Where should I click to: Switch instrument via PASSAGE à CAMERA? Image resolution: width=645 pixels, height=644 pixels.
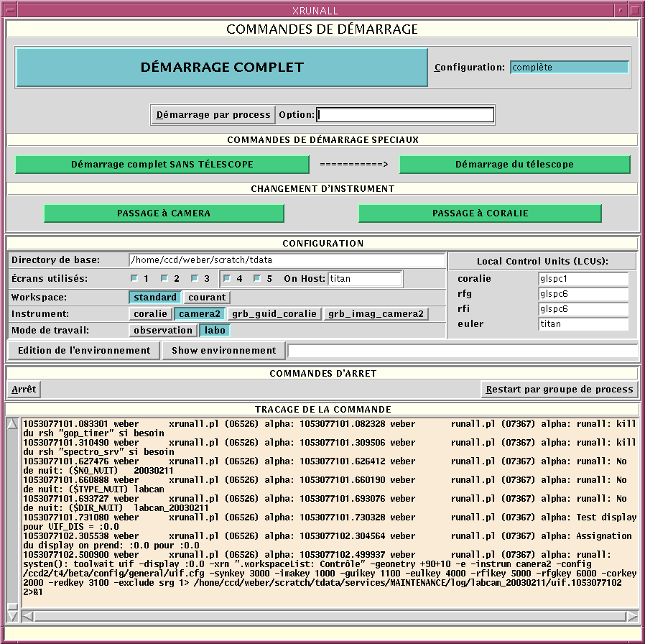(164, 213)
